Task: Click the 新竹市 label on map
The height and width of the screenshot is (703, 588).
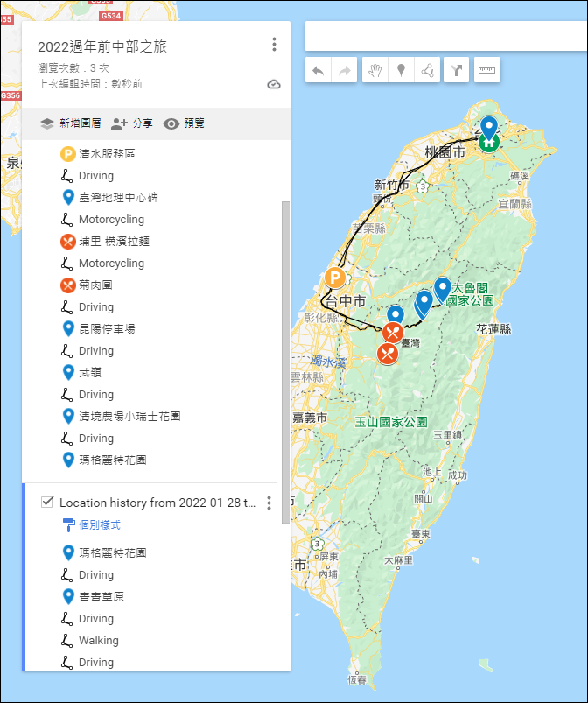Action: tap(392, 185)
